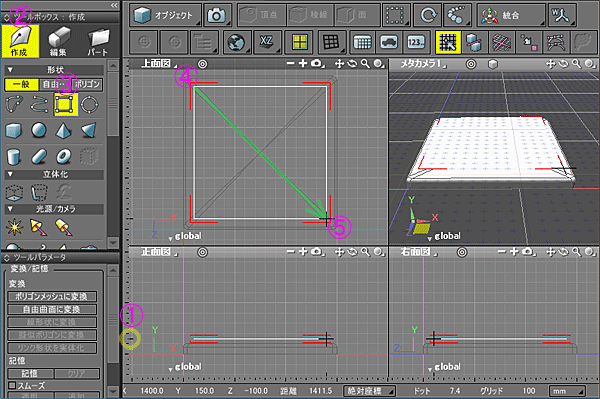Collapse the 形状 section
600x399 pixels.
(10, 70)
